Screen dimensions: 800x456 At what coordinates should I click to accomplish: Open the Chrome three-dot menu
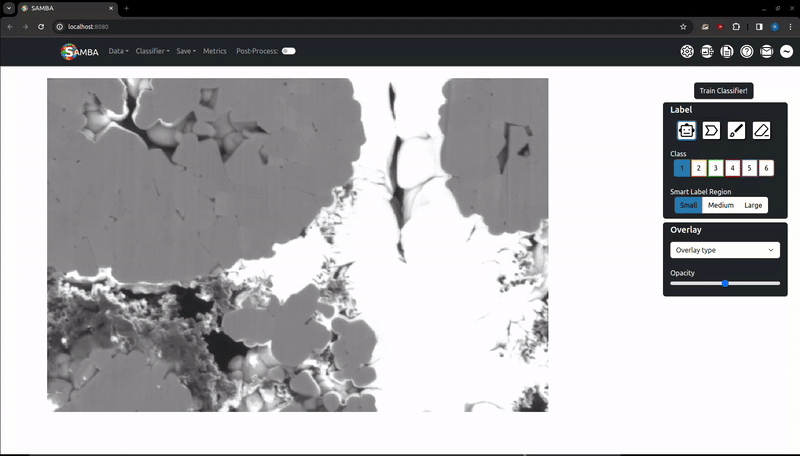click(x=790, y=27)
